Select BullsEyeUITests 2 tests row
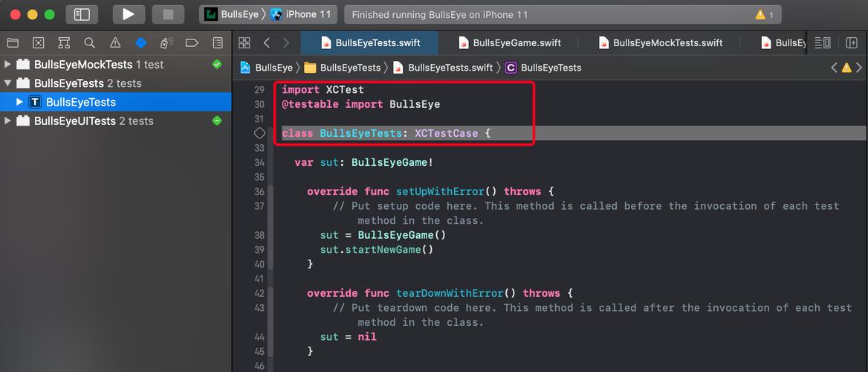Viewport: 868px width, 372px height. pos(116,121)
